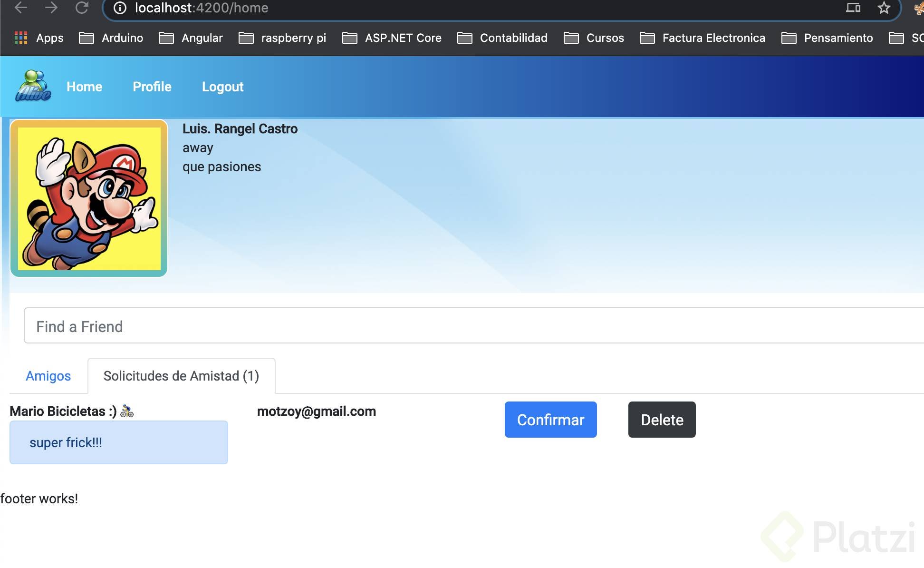This screenshot has width=924, height=568.
Task: Go to Home in the navbar
Action: [85, 87]
